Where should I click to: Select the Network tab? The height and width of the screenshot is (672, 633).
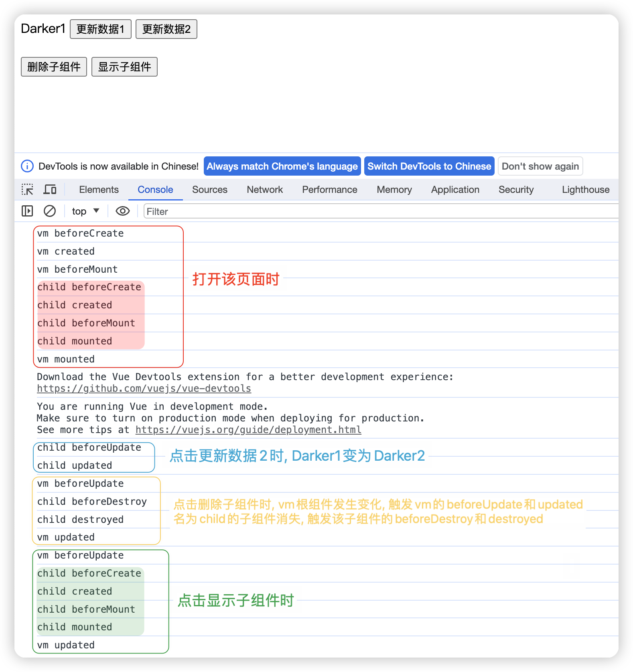click(265, 190)
